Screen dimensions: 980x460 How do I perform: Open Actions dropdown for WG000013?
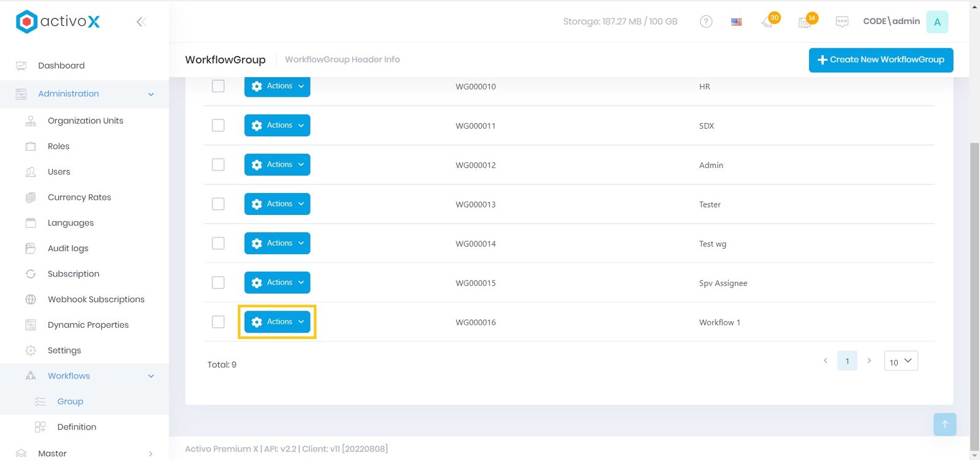pos(277,204)
